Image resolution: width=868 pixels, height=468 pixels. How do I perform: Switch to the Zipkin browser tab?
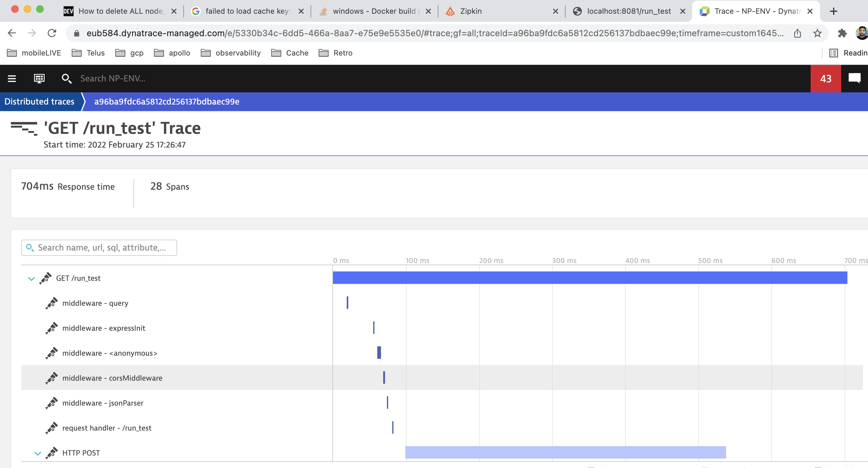click(x=470, y=11)
